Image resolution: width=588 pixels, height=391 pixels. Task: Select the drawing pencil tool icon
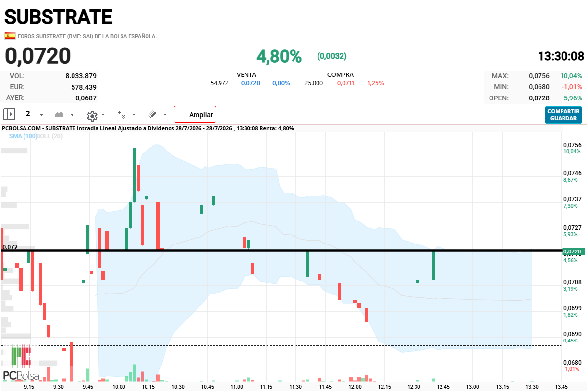tap(152, 114)
